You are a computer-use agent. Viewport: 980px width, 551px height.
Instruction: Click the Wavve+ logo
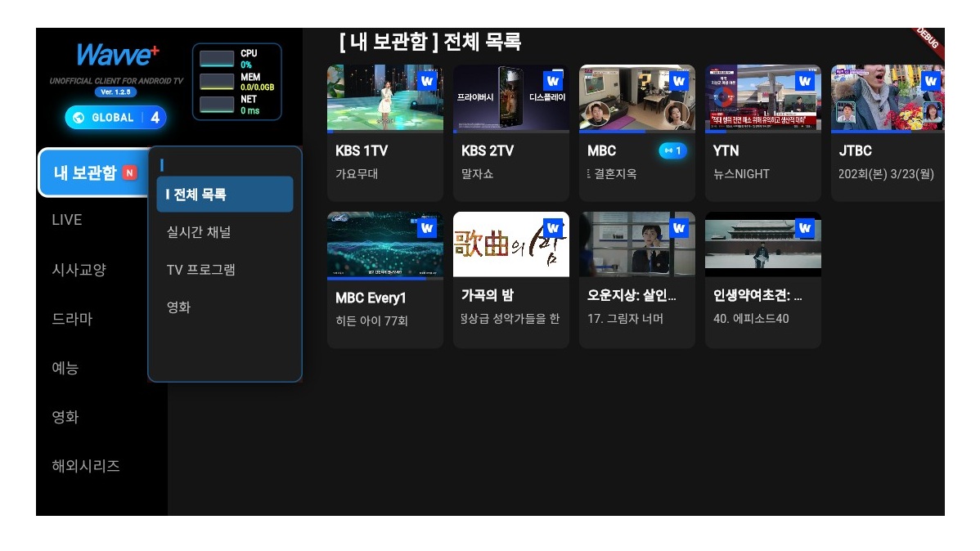(117, 55)
